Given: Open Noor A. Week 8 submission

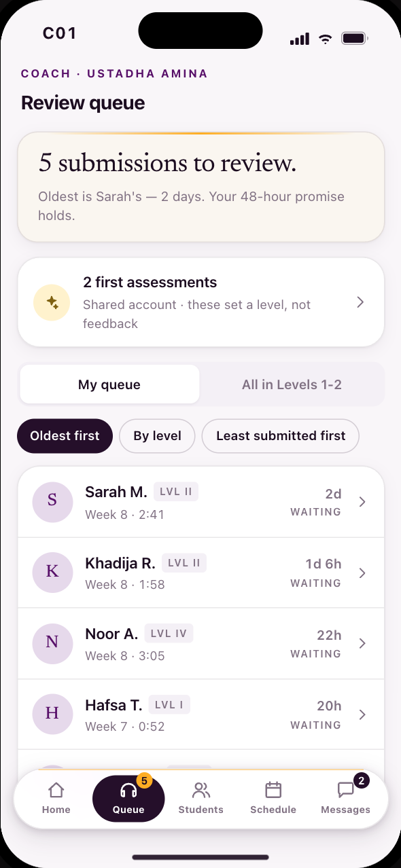Looking at the screenshot, I should point(201,643).
